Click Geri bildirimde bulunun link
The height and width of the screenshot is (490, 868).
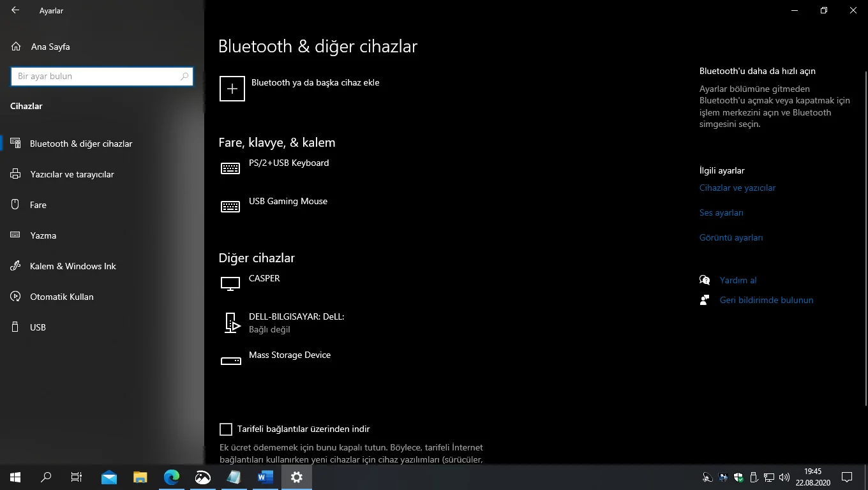coord(766,300)
